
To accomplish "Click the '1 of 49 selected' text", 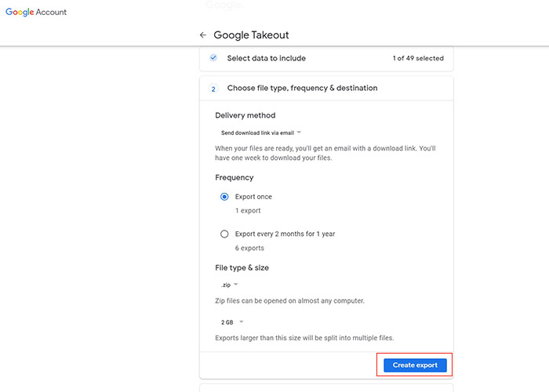I will click(x=418, y=58).
